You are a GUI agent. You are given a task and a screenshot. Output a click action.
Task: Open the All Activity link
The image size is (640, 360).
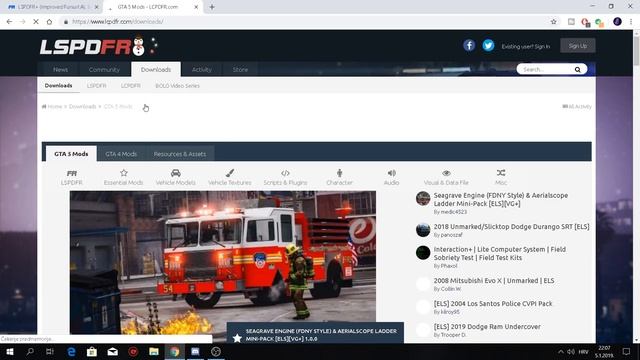coord(577,107)
